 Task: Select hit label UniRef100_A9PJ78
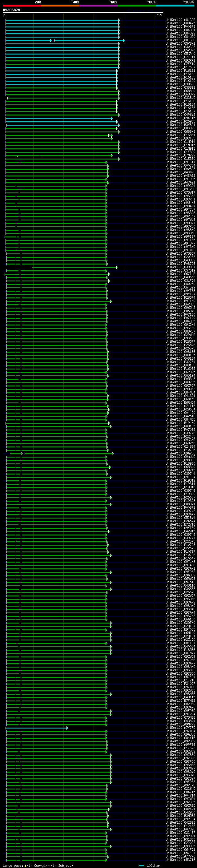tap(180, 785)
